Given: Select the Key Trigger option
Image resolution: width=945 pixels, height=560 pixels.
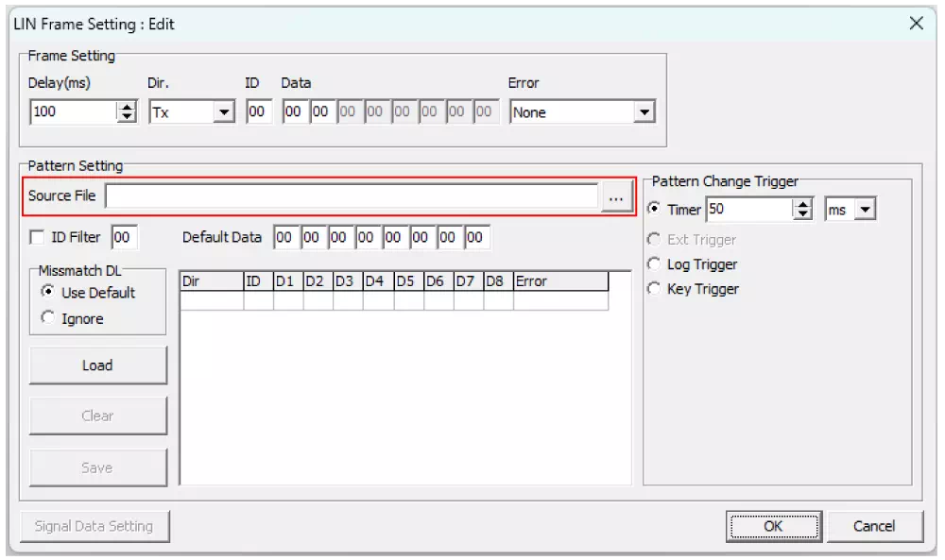Looking at the screenshot, I should tap(654, 289).
